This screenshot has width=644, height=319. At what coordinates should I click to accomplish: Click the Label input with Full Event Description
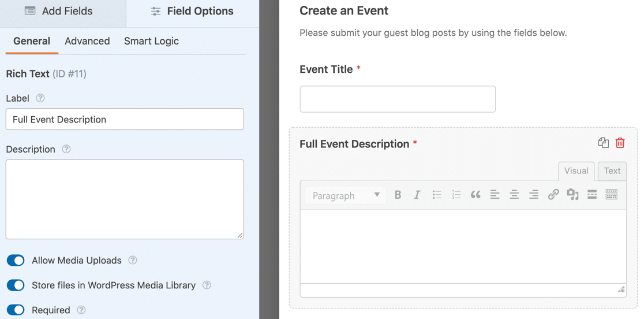click(x=125, y=119)
